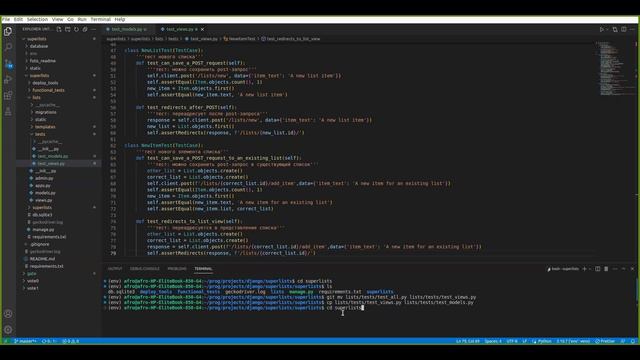Switch to the OUTPUT panel tab
This screenshot has width=640, height=360.
tap(115, 269)
